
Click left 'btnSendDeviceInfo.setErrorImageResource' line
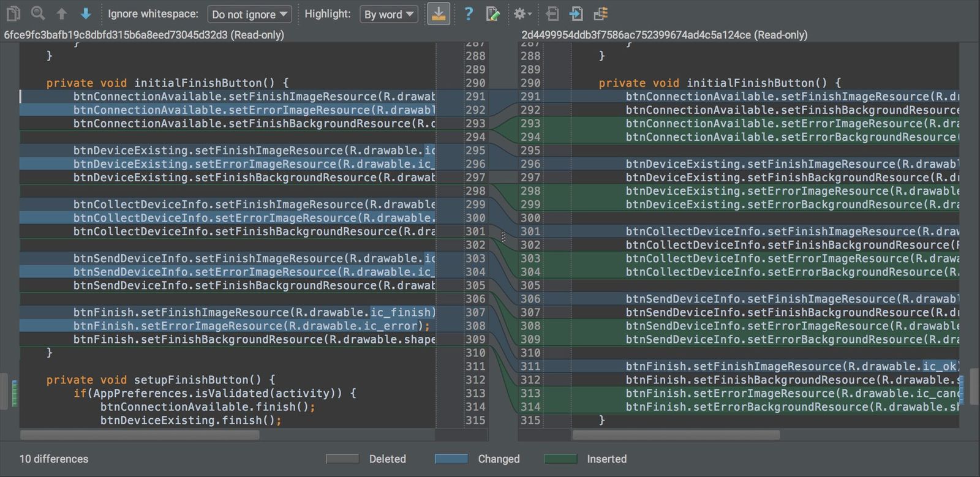pos(254,272)
